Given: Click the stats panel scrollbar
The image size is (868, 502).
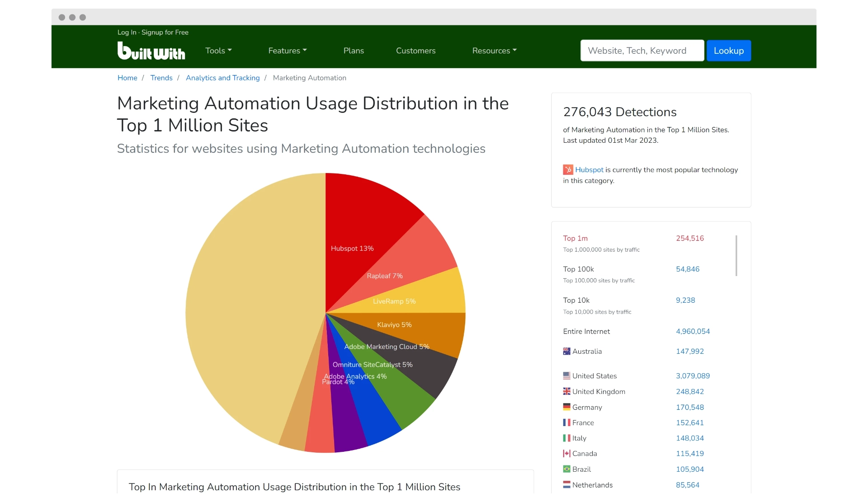Looking at the screenshot, I should pyautogui.click(x=736, y=255).
